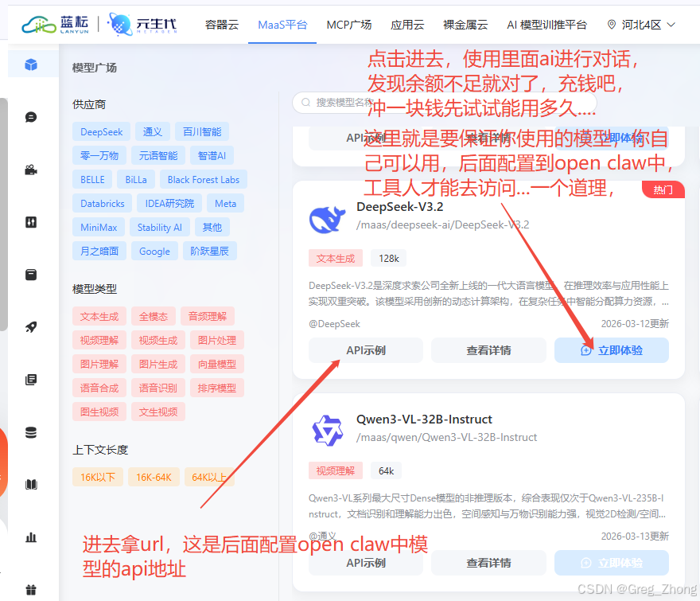Image resolution: width=700 pixels, height=601 pixels.
Task: Click the Lanyun cloud logo
Action: click(55, 25)
